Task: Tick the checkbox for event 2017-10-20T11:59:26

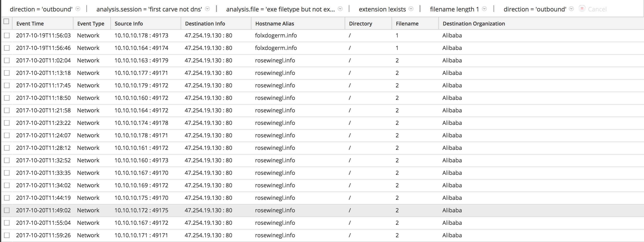Action: [x=7, y=235]
